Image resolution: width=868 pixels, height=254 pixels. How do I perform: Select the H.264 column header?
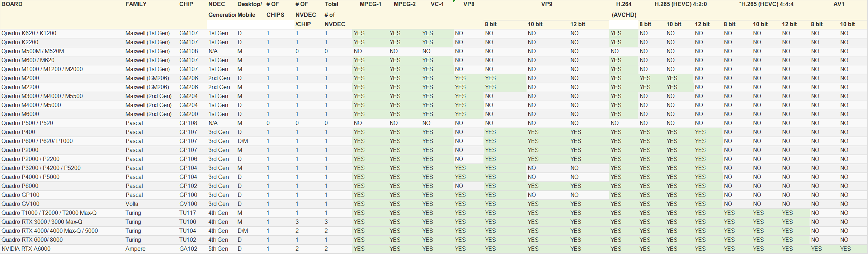tap(624, 4)
